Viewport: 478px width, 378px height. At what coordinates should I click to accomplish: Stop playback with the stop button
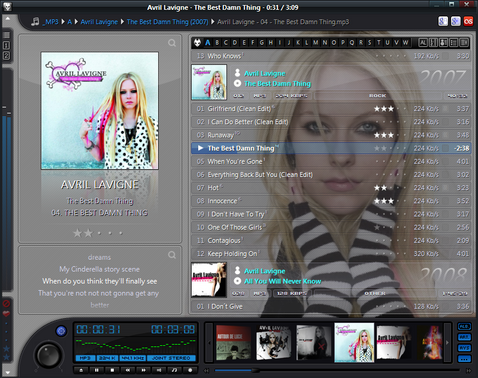point(112,370)
